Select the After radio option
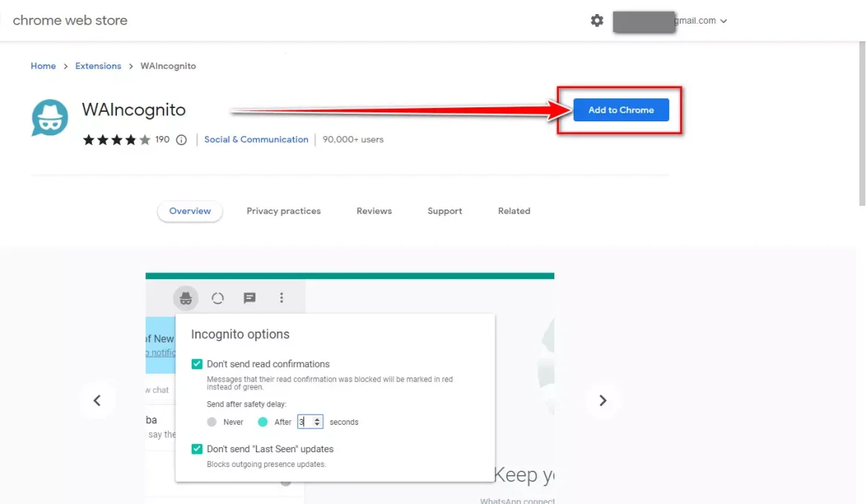The width and height of the screenshot is (866, 504). click(x=263, y=422)
